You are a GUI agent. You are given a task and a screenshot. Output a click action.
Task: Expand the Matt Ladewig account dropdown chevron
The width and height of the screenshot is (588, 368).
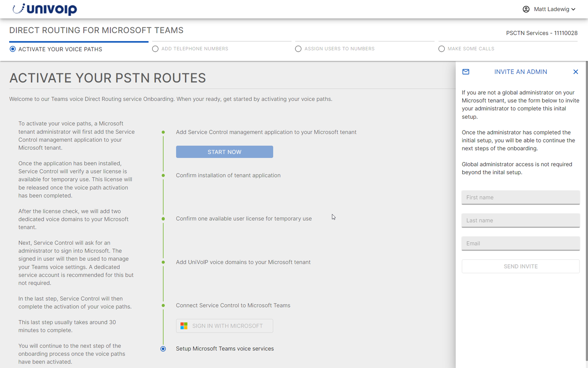pyautogui.click(x=573, y=9)
